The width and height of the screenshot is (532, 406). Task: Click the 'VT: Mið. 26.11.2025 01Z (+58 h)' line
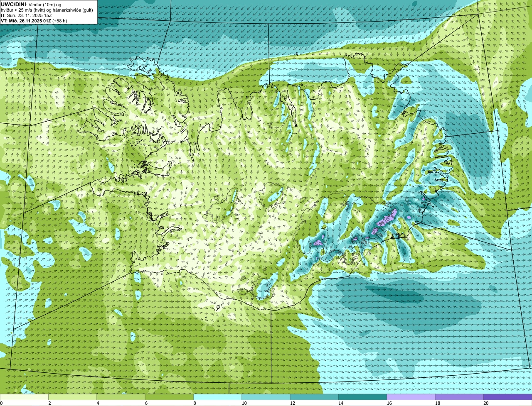(34, 21)
